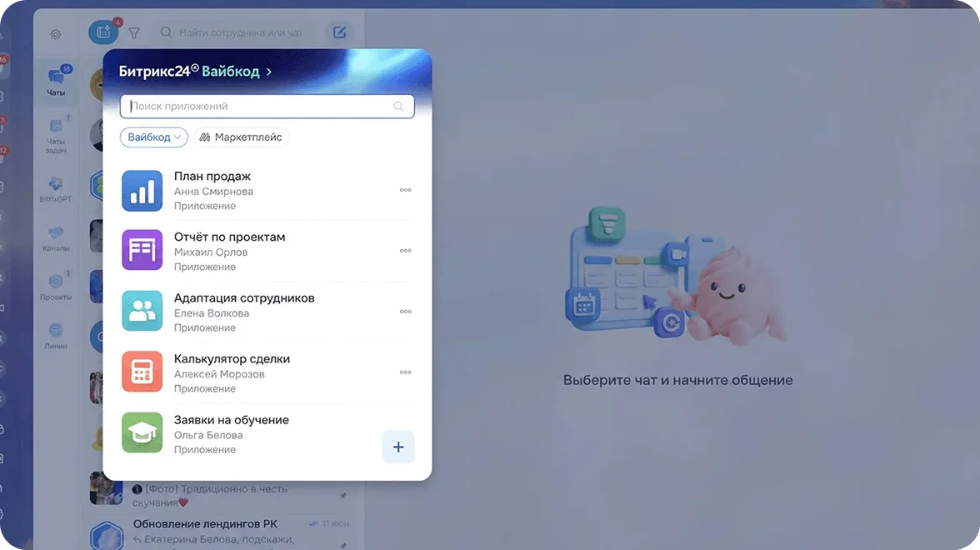The width and height of the screenshot is (980, 550).
Task: Click the chat filter funnel icon
Action: (134, 33)
